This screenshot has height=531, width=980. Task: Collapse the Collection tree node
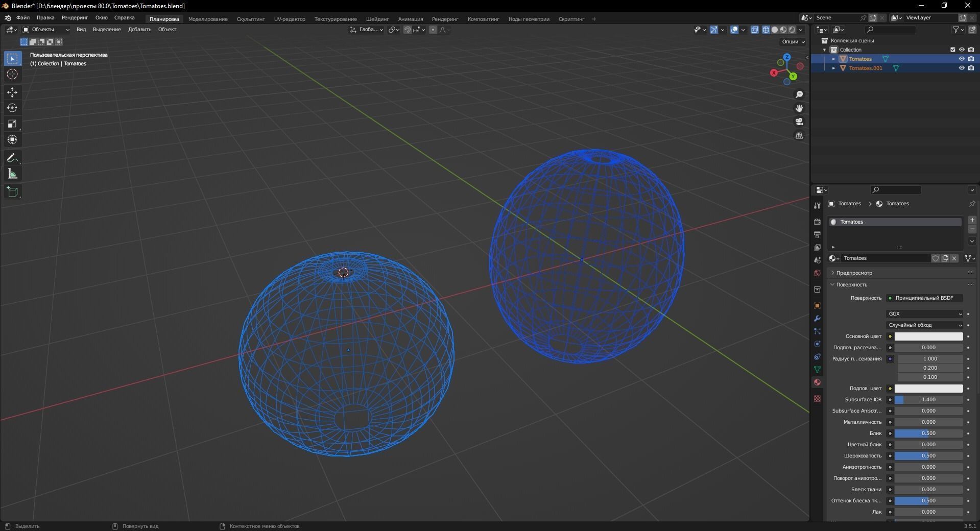pos(825,50)
